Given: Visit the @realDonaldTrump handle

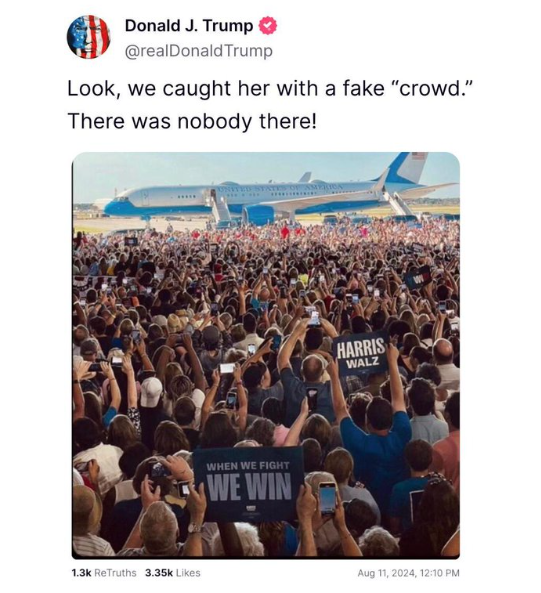Looking at the screenshot, I should click(198, 51).
